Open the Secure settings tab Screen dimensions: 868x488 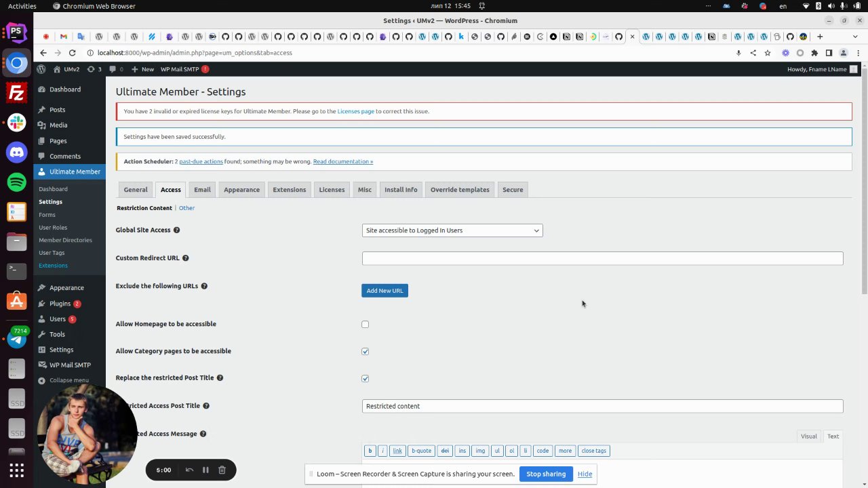point(513,190)
